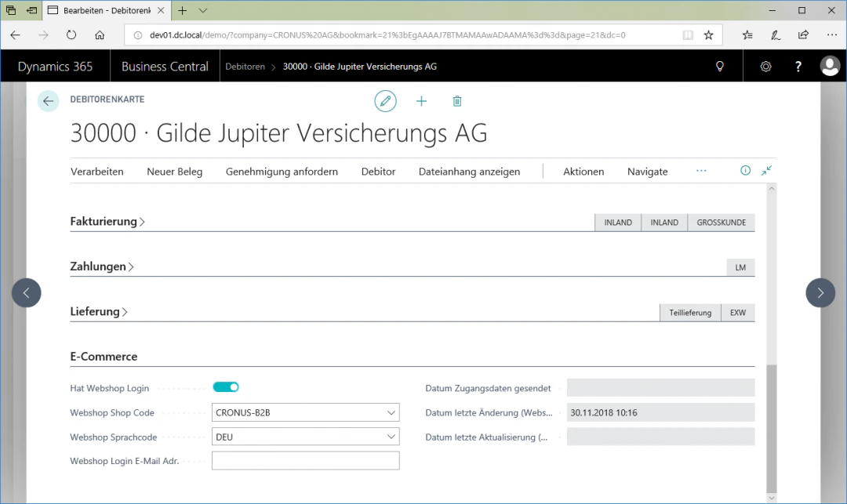Go to next record with right arrow
Screen dimensions: 847x504
click(820, 292)
